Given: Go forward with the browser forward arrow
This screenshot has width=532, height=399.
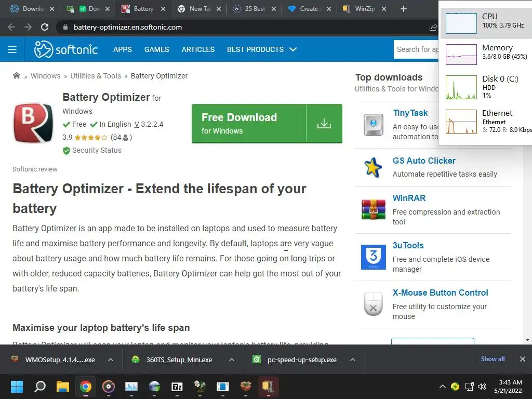Looking at the screenshot, I should (28, 27).
